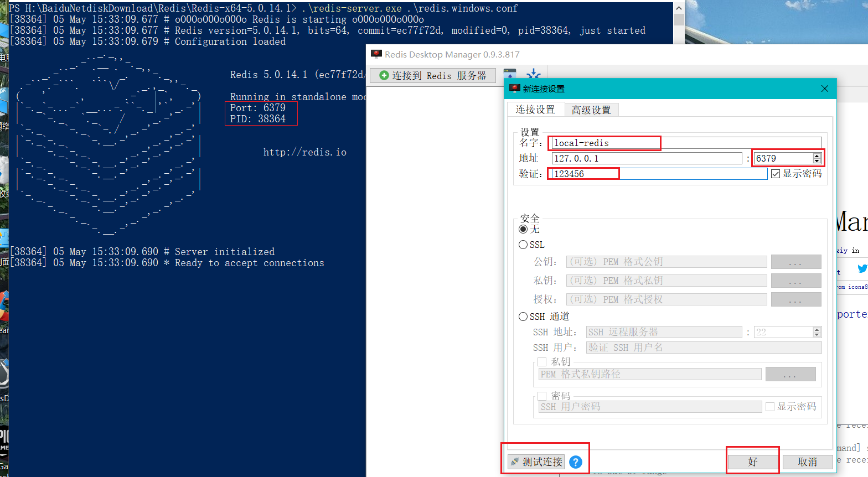This screenshot has width=868, height=477.
Task: Click the port field showing 6379
Action: point(783,158)
